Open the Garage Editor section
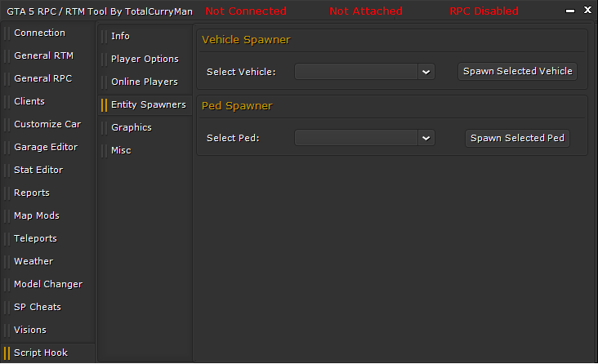Viewport: 598px width, 364px height. click(x=47, y=147)
